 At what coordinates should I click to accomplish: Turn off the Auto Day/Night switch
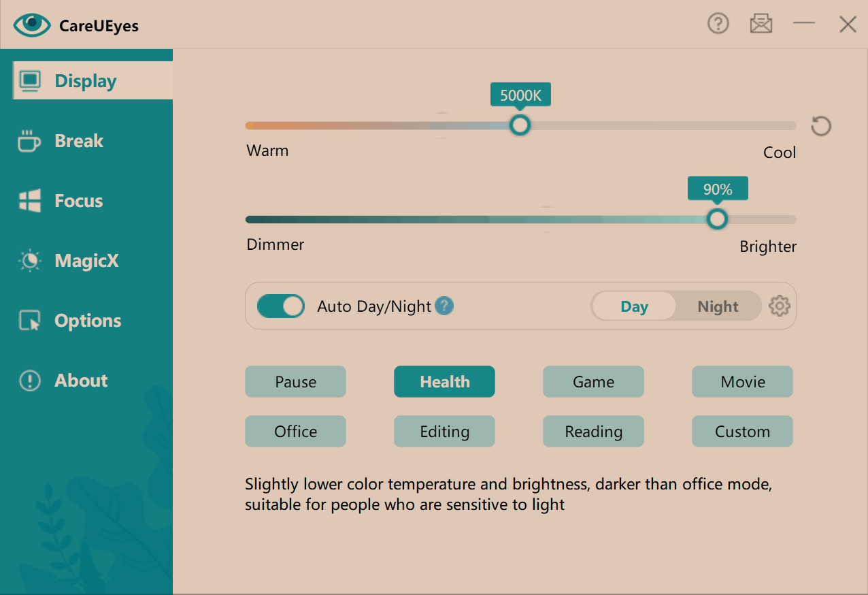click(281, 306)
